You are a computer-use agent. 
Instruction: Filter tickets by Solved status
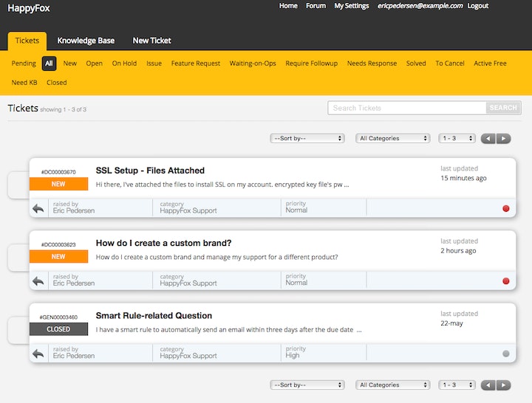416,63
